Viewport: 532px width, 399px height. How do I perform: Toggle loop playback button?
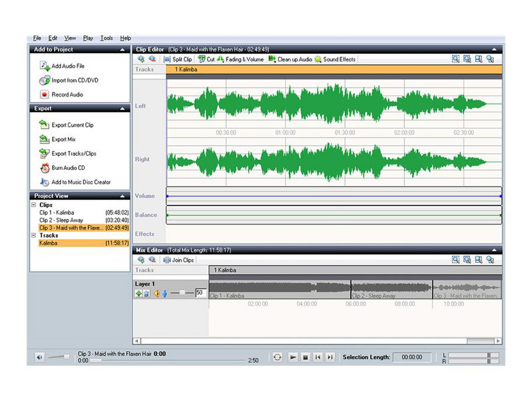(277, 357)
